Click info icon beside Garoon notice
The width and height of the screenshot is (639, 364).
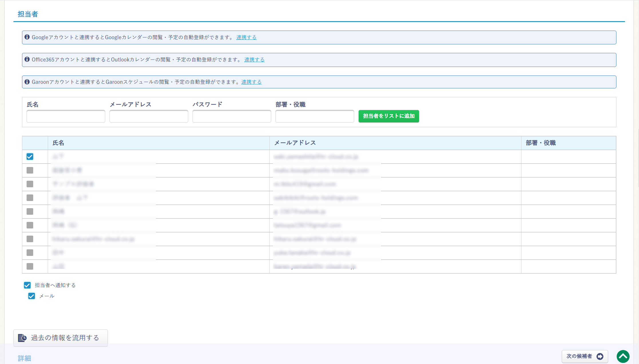coord(27,82)
